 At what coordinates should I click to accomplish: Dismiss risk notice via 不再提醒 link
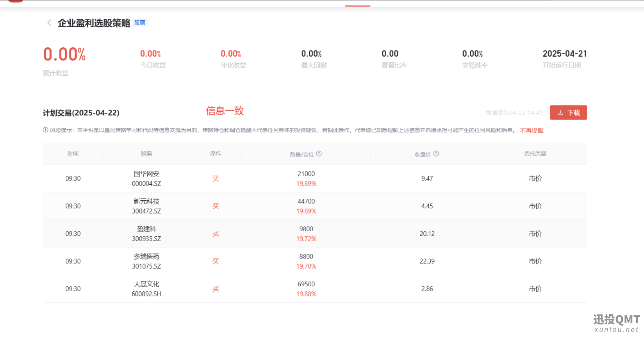coord(531,130)
